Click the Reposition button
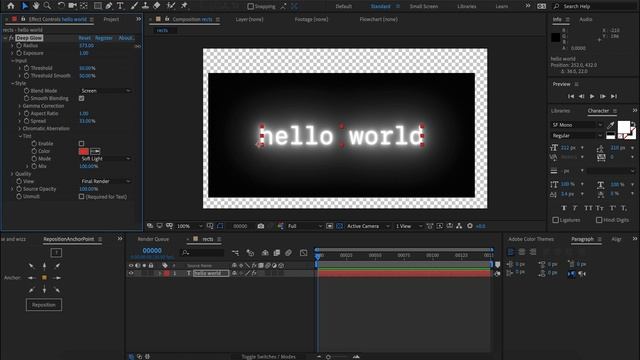The image size is (640, 360). 44,305
